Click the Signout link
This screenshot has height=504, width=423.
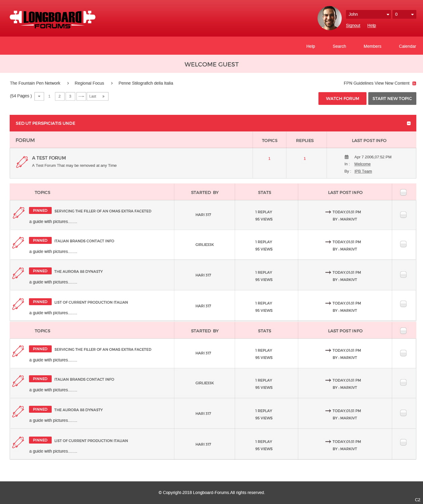click(x=353, y=26)
